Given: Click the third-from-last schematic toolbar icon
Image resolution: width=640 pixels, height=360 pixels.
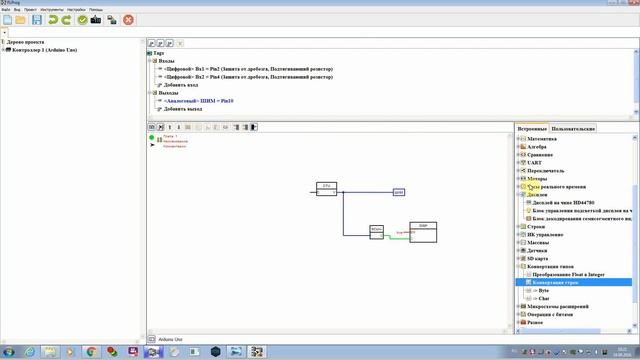Looking at the screenshot, I should point(236,127).
